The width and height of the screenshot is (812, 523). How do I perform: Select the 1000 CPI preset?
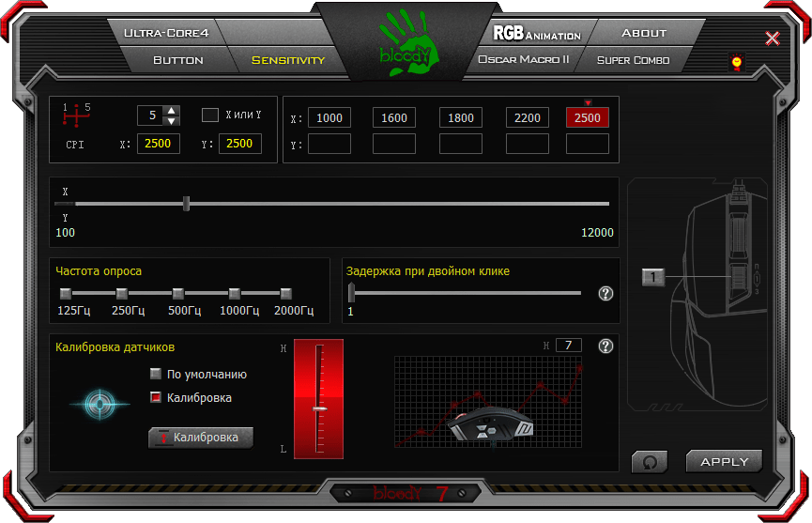(x=329, y=117)
